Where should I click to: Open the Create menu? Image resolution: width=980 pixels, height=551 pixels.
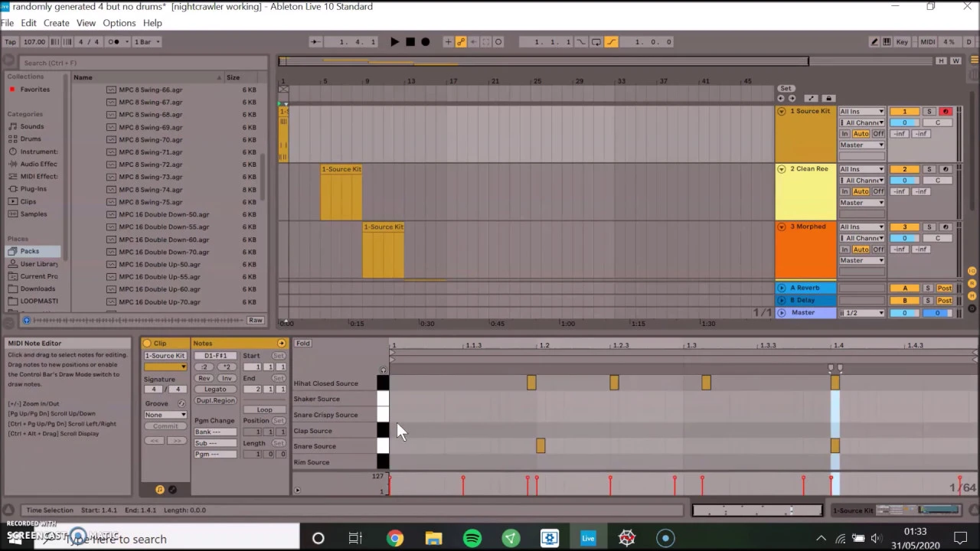[56, 23]
